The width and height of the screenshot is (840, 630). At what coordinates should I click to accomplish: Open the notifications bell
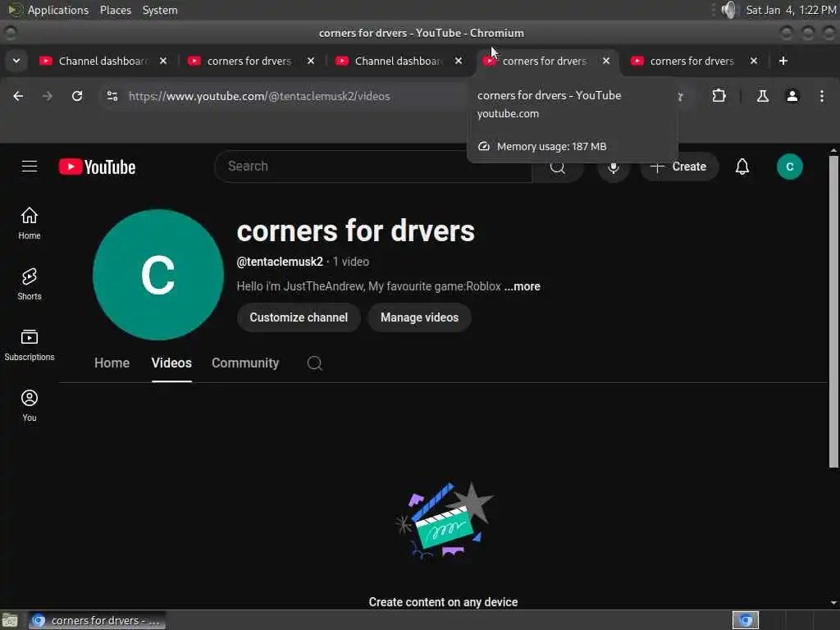(742, 167)
